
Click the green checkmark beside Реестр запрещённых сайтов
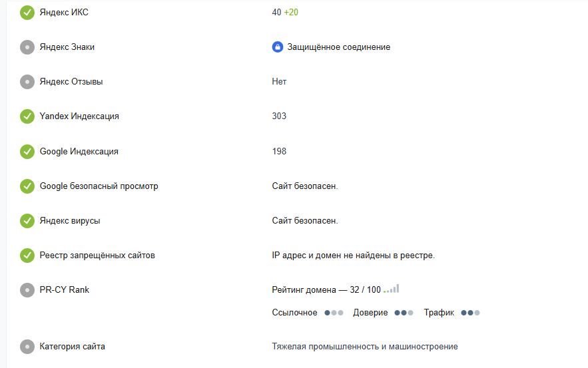(27, 256)
